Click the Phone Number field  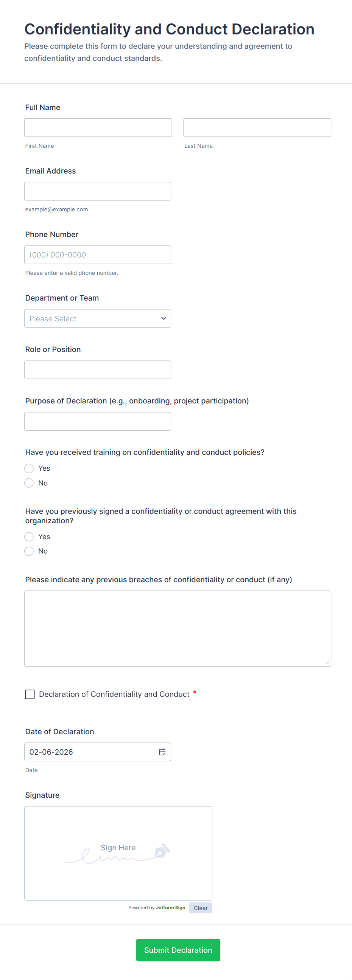pos(98,255)
